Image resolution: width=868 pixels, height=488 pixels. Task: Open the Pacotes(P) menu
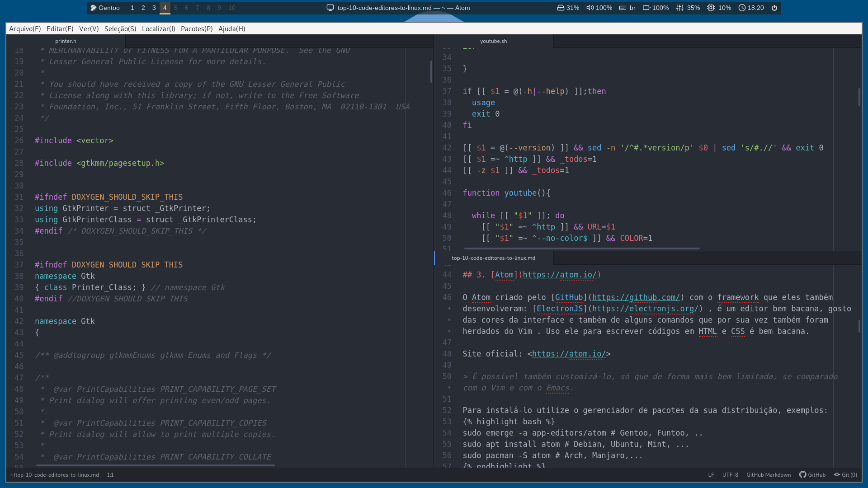(x=197, y=28)
